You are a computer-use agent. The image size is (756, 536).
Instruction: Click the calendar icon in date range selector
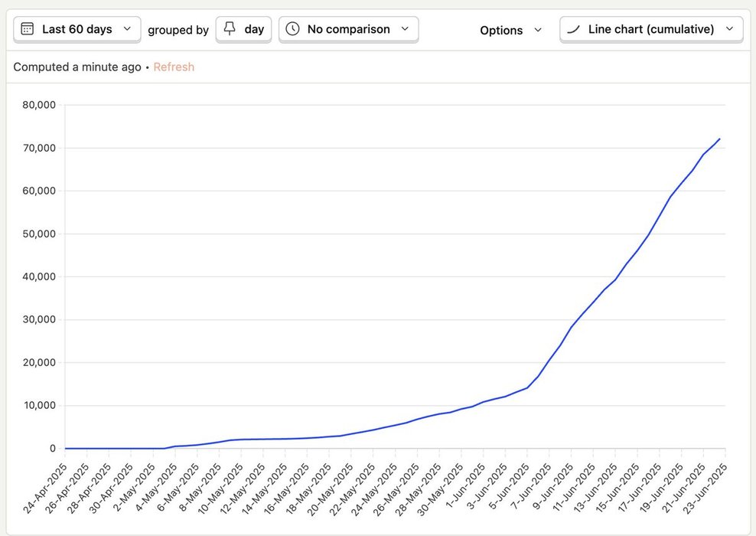(28, 29)
